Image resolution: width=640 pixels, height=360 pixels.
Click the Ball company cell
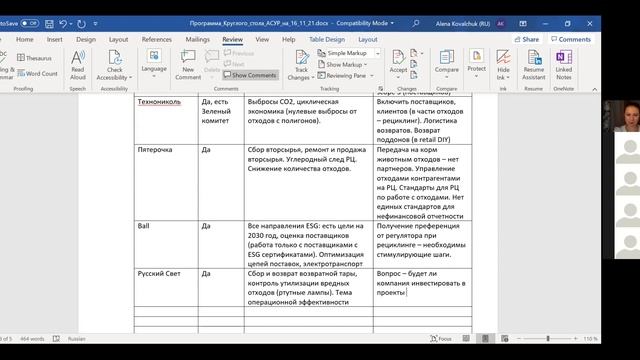click(166, 244)
